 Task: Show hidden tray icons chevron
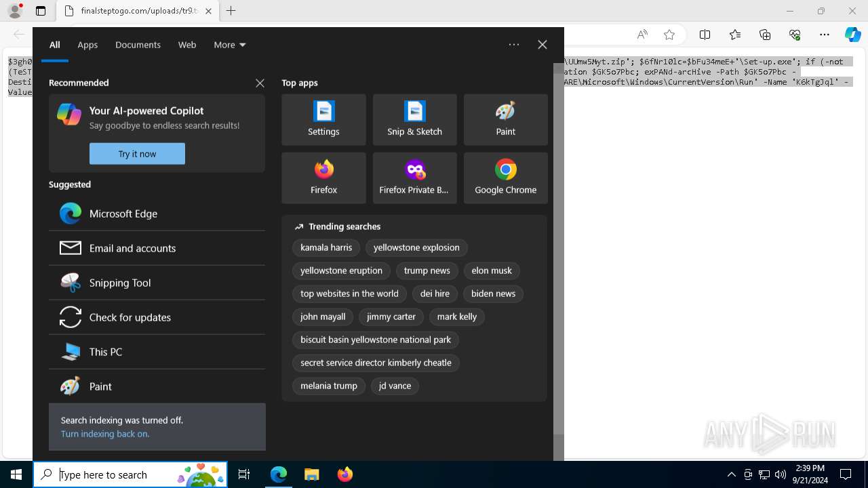(x=732, y=474)
